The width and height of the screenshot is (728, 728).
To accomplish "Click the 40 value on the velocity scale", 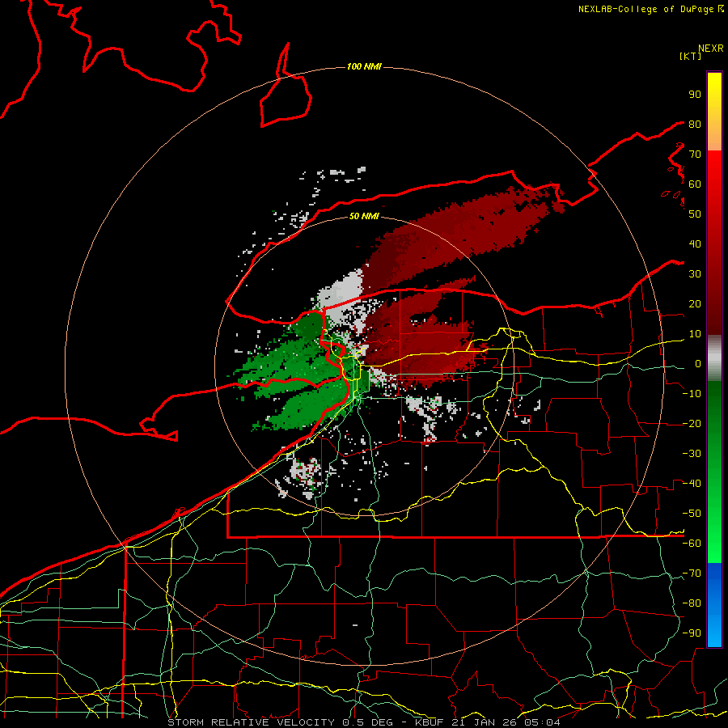I will pos(695,243).
